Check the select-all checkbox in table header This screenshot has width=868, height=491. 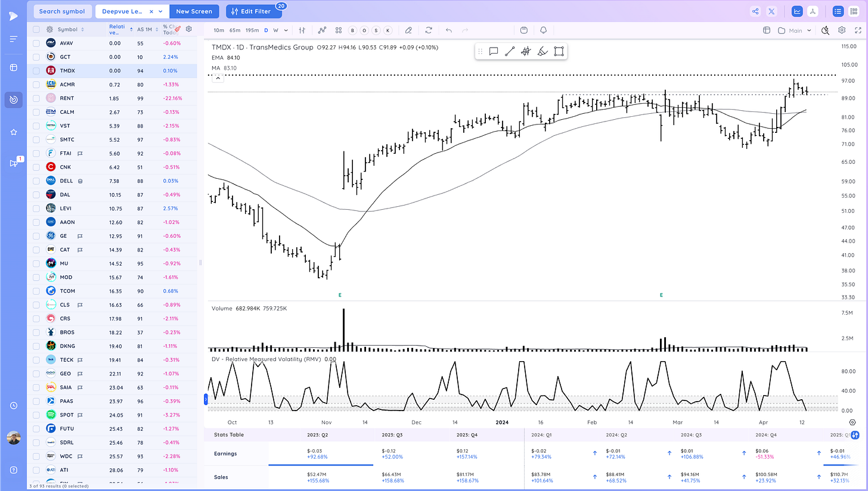click(x=36, y=29)
